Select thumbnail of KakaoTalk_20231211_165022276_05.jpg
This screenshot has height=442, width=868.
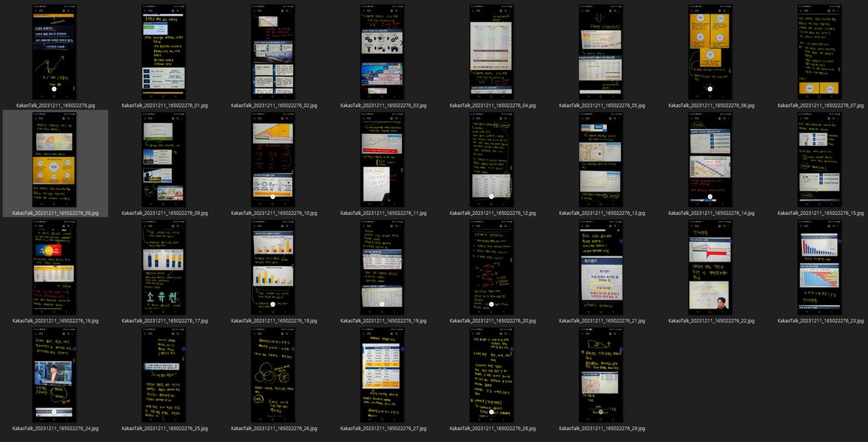pyautogui.click(x=600, y=52)
